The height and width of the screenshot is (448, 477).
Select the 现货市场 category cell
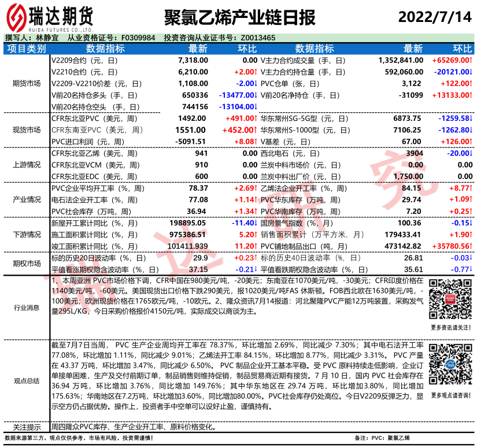click(x=26, y=129)
